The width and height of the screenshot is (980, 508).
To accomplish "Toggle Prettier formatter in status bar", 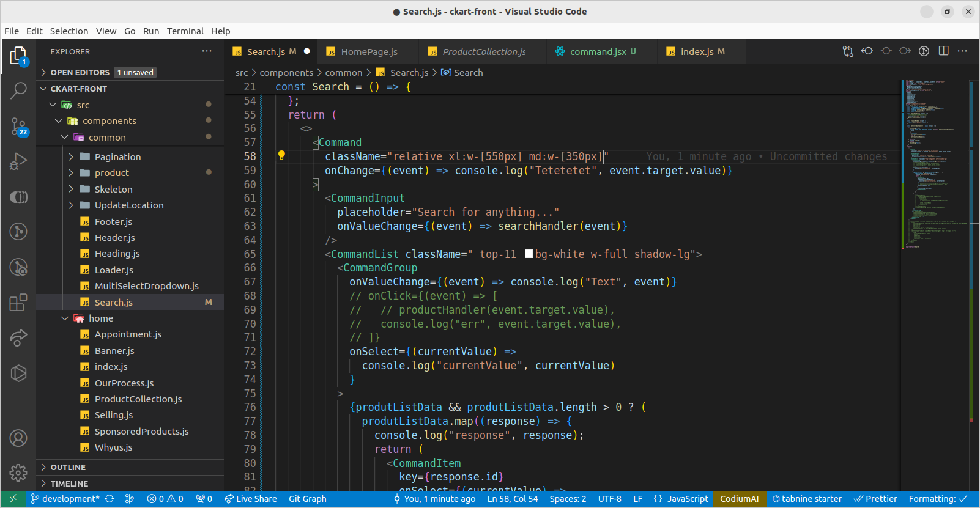I will click(875, 499).
